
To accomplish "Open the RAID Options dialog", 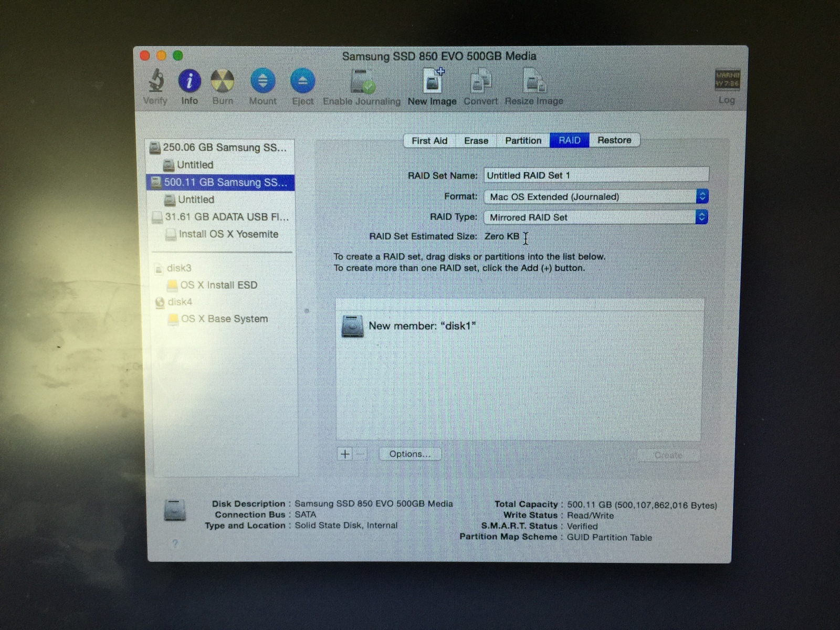I will pyautogui.click(x=410, y=454).
